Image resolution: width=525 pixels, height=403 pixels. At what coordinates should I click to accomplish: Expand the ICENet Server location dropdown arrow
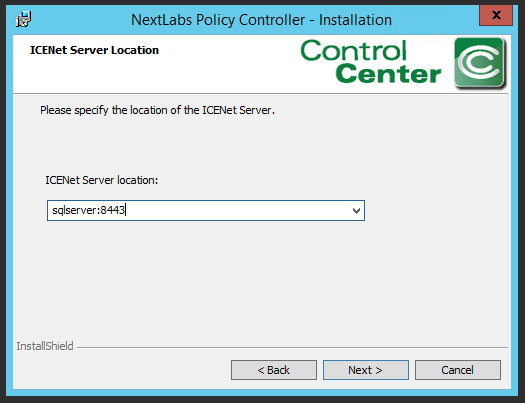(356, 211)
